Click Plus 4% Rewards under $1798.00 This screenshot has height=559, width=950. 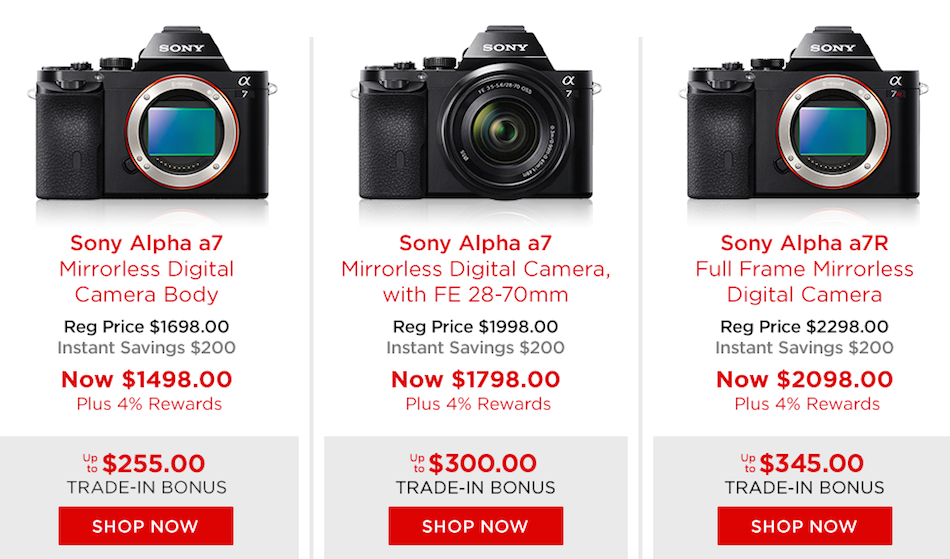click(x=478, y=404)
